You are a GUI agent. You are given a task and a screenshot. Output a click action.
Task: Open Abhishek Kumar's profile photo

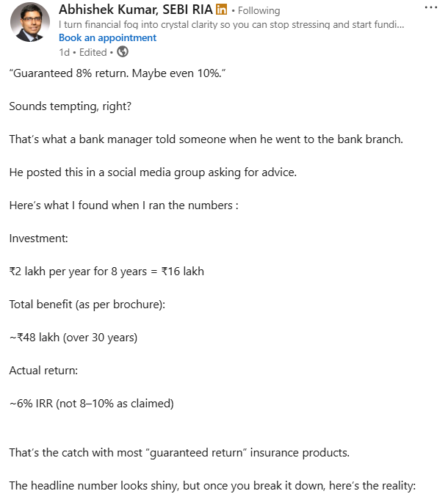pyautogui.click(x=30, y=22)
